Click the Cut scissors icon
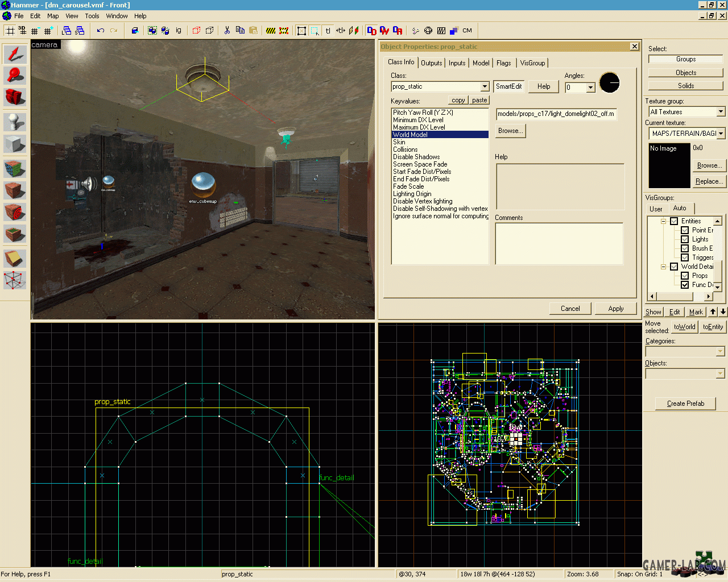The image size is (728, 582). (x=227, y=31)
